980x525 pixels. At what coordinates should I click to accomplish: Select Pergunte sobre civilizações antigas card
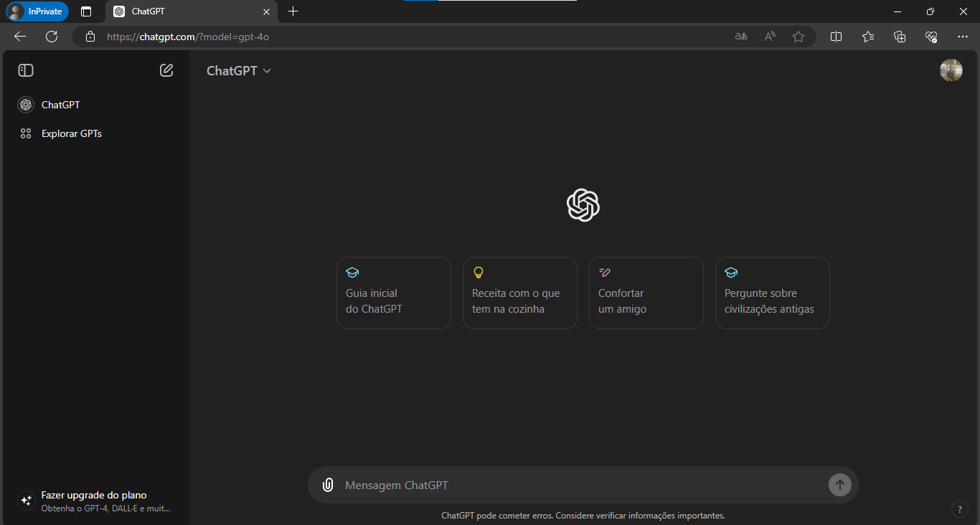click(773, 293)
